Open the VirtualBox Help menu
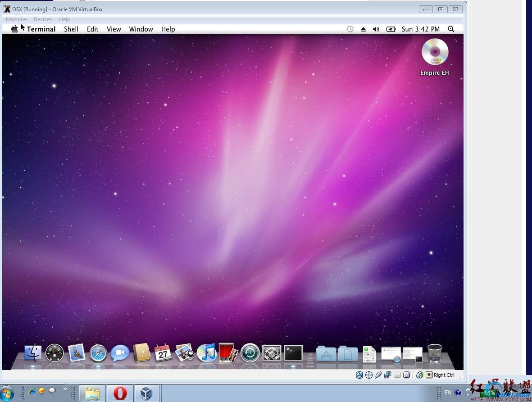The width and height of the screenshot is (532, 402). [x=64, y=19]
